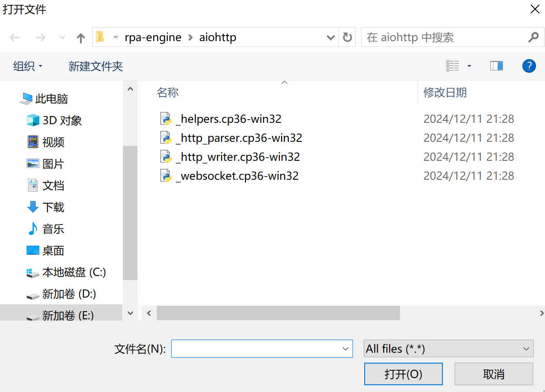545x392 pixels.
Task: Select the _websocket.cp36-win32 file icon
Action: [166, 176]
